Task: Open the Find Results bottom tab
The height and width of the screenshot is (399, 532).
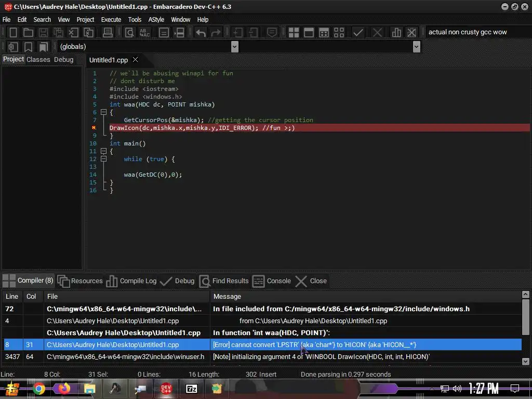Action: click(x=224, y=281)
